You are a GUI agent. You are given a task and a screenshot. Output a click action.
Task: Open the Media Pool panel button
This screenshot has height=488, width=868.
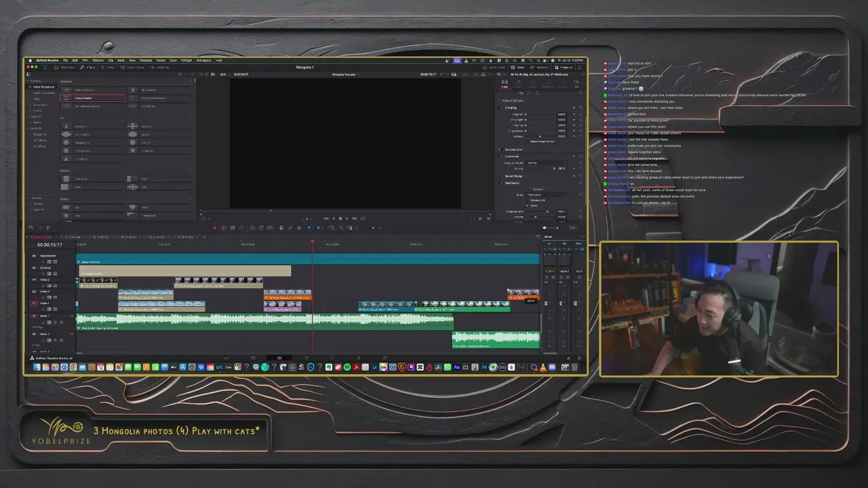[64, 67]
